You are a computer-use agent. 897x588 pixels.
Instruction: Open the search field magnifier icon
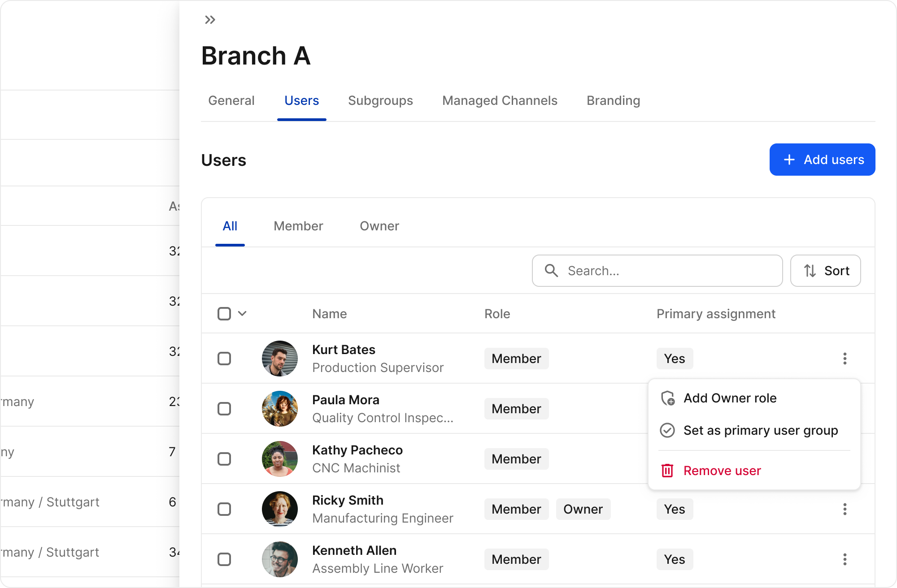(551, 271)
